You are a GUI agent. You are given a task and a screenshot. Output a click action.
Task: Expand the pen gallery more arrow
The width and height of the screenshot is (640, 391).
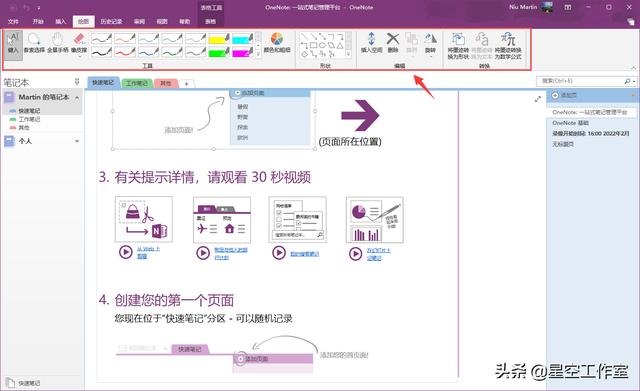click(258, 55)
